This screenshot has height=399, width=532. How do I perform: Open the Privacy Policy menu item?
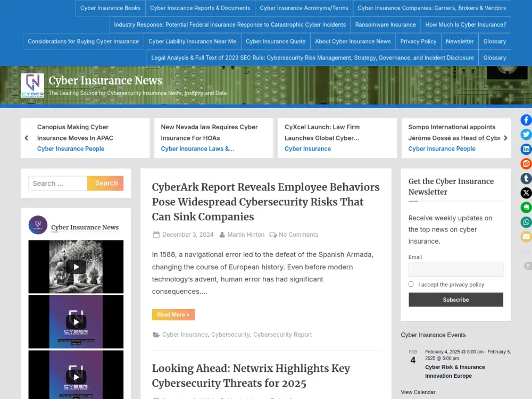(x=418, y=41)
